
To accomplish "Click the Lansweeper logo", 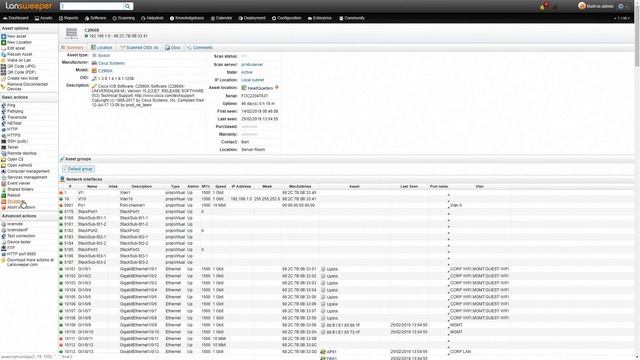I will 29,6.
